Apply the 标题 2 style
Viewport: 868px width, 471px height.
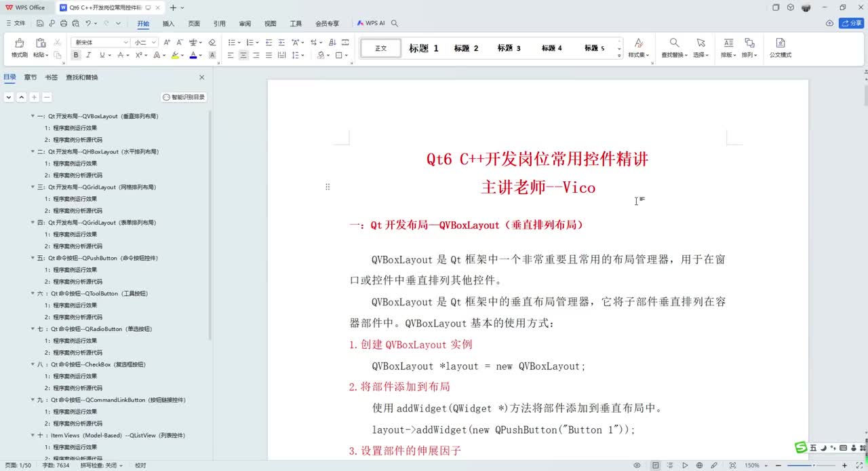466,48
